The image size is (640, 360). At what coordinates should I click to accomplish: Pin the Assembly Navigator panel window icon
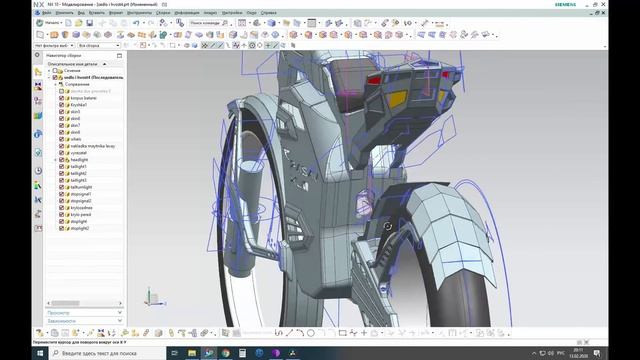coord(119,56)
